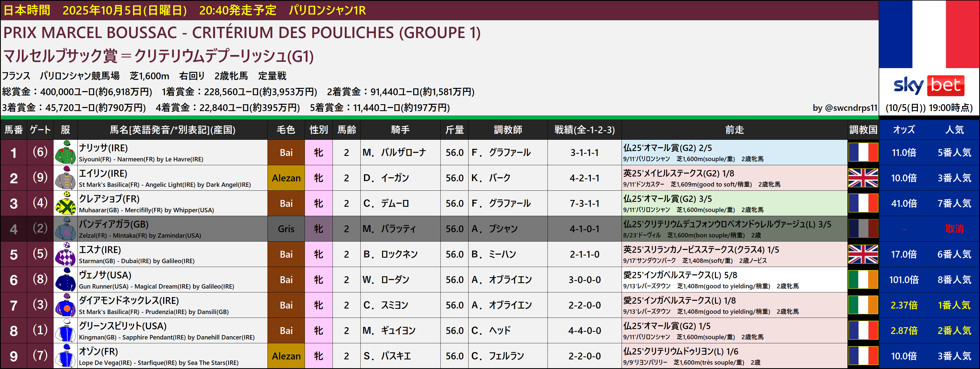The width and height of the screenshot is (980, 369).
Task: Click the dark navy silks in row 6
Action: point(66,280)
